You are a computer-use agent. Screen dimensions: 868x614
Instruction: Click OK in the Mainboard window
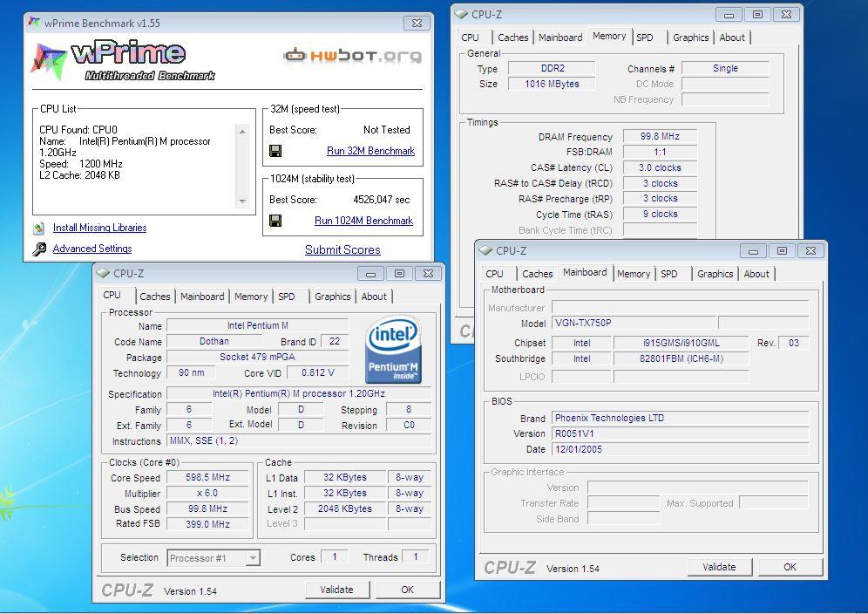(790, 567)
